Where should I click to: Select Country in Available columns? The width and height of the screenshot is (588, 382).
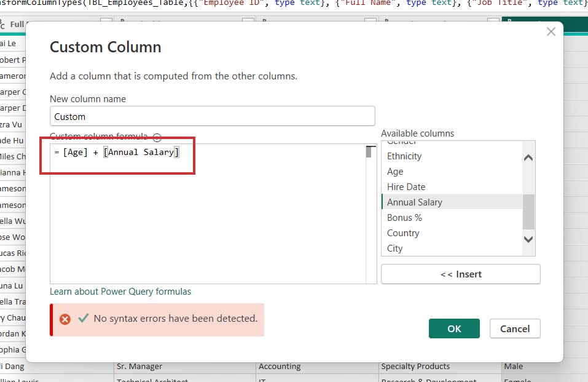(x=452, y=233)
